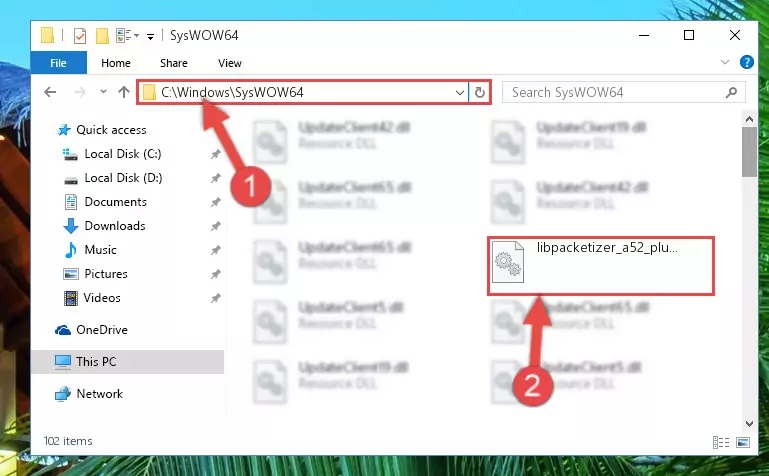
Task: Click the Properties checkmark icon in title bar
Action: point(79,36)
